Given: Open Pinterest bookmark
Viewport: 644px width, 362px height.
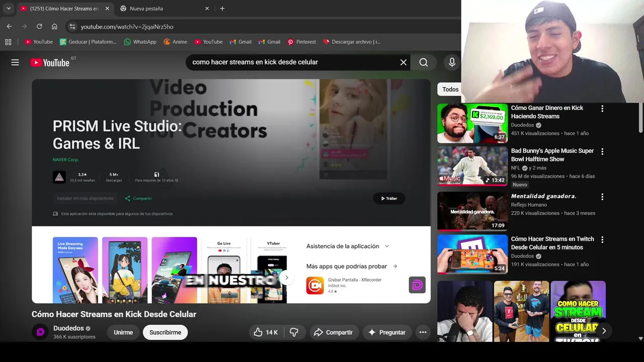Looking at the screenshot, I should (302, 42).
